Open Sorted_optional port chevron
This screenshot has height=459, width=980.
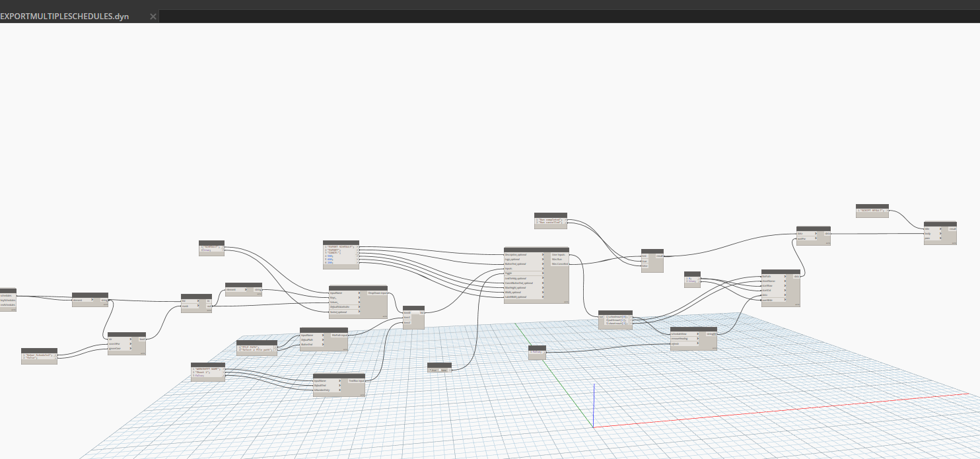tap(359, 312)
